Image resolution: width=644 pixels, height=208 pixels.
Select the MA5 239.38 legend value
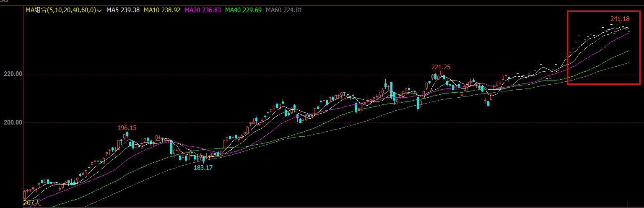pos(123,10)
